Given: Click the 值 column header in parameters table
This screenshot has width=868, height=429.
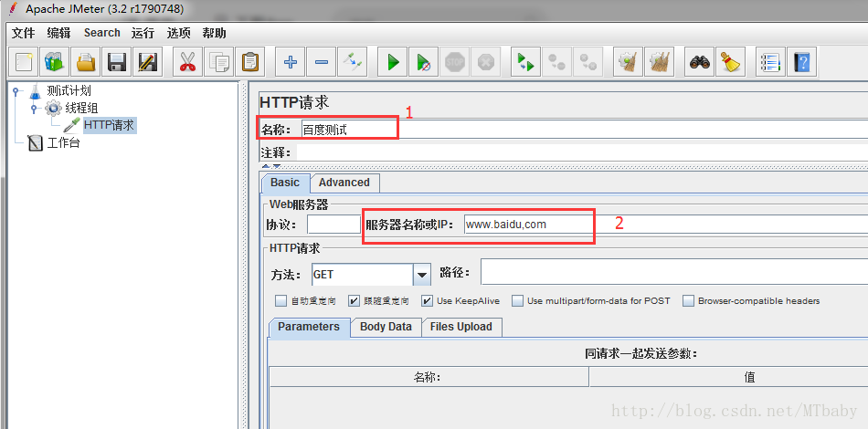Looking at the screenshot, I should pos(728,378).
